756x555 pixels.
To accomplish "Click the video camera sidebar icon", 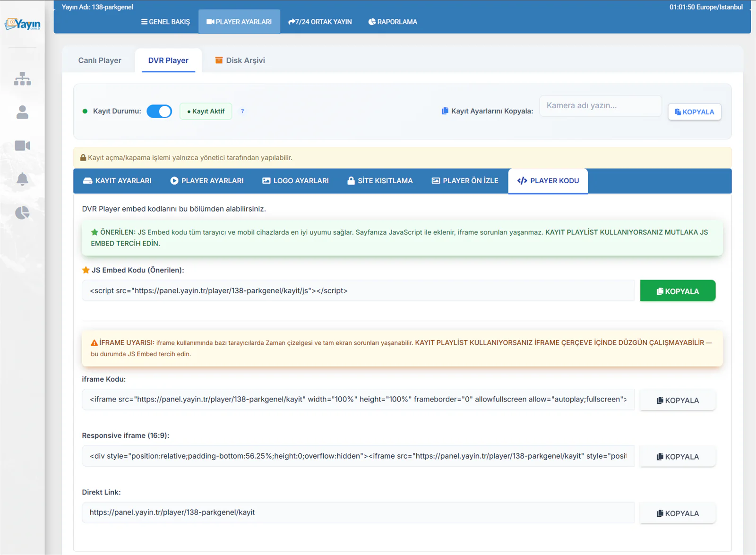I will [22, 145].
